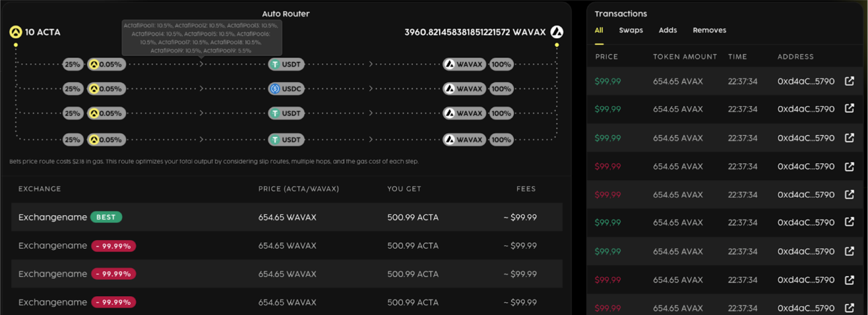Click the 100% pill in the third route
This screenshot has height=315, width=868.
tap(501, 113)
